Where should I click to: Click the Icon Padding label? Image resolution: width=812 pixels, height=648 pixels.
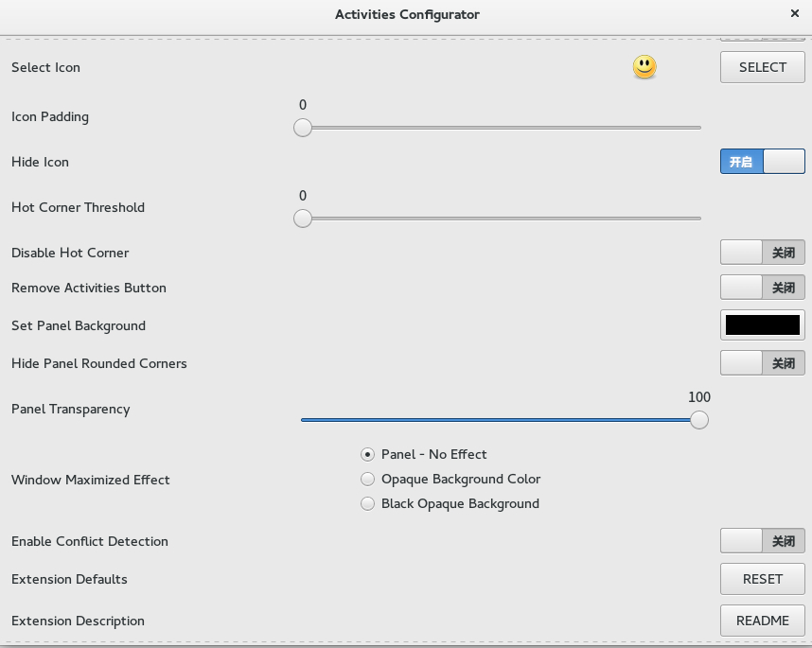pos(50,117)
